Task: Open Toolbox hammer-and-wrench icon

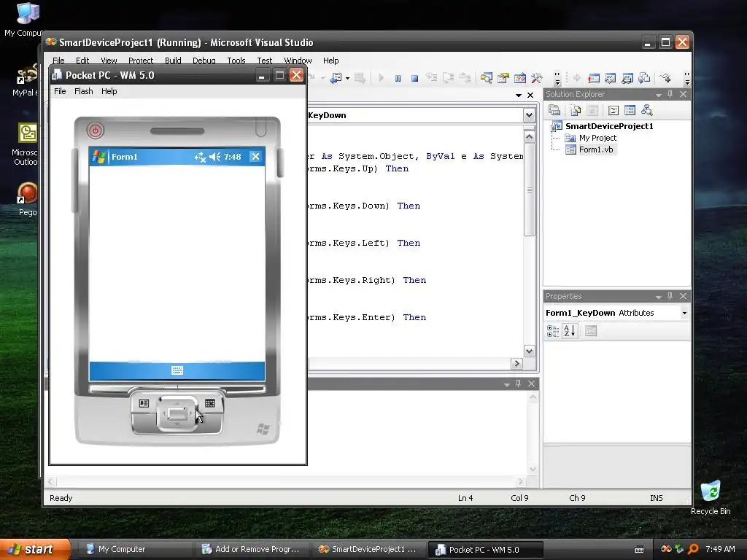Action: pos(536,78)
